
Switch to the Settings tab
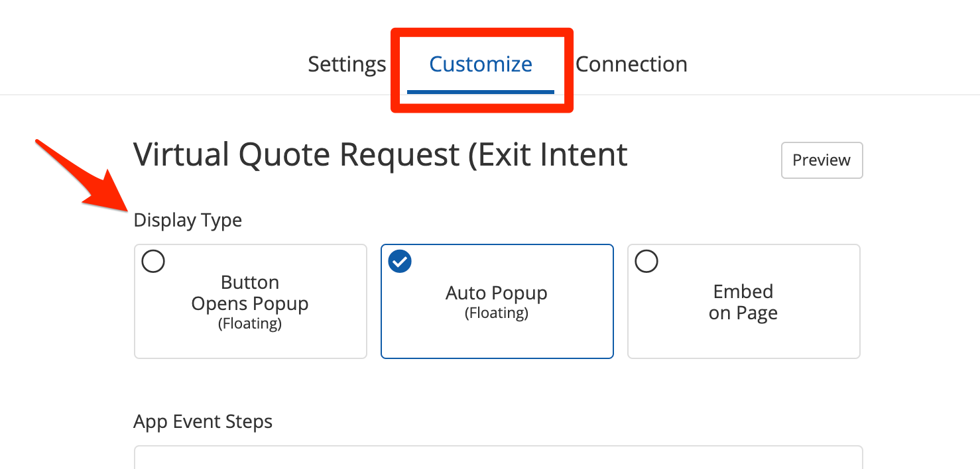[x=347, y=64]
